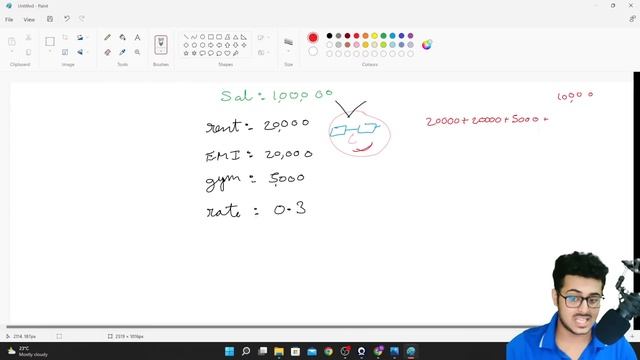Click the Paste clipboard icon
Viewport: 640px width, 360px height.
click(x=12, y=41)
